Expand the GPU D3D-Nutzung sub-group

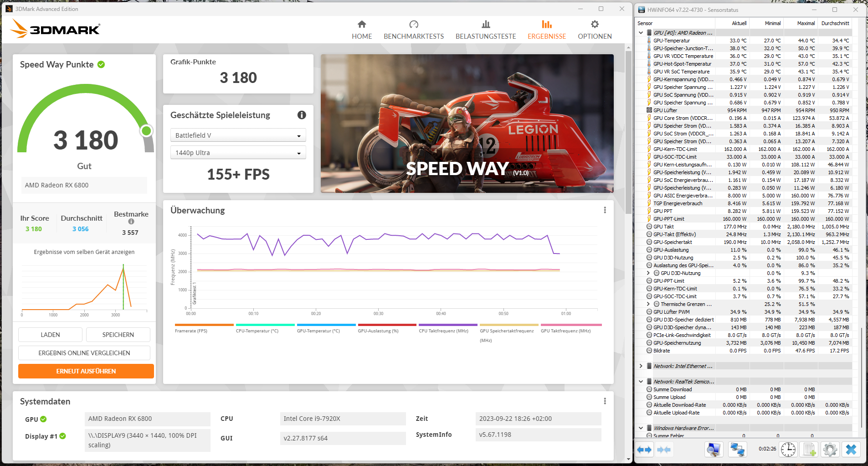pyautogui.click(x=648, y=273)
